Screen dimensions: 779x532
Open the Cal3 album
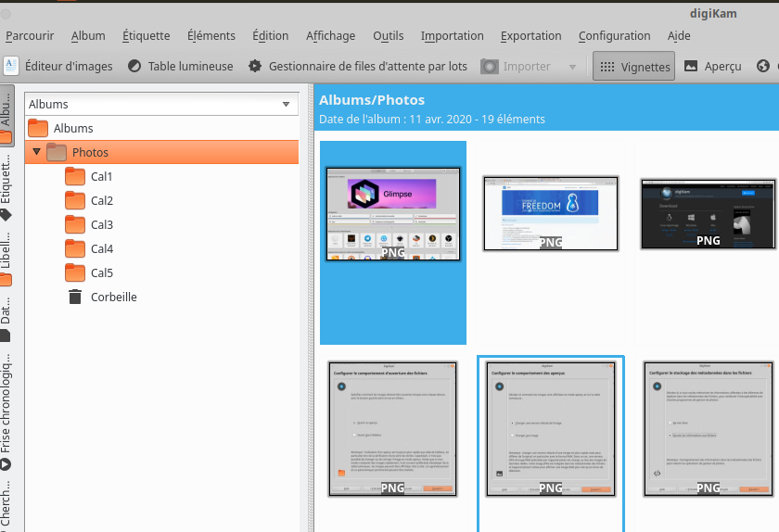coord(102,224)
